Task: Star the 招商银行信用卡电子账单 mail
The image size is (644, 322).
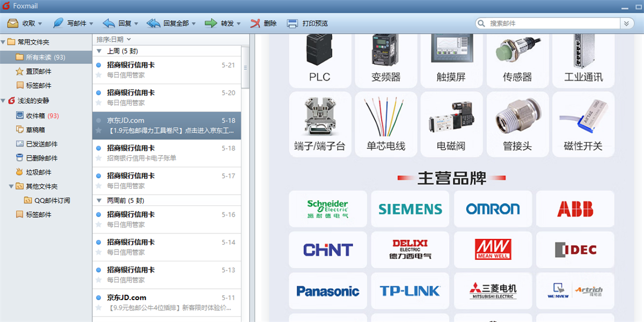Action: click(98, 158)
